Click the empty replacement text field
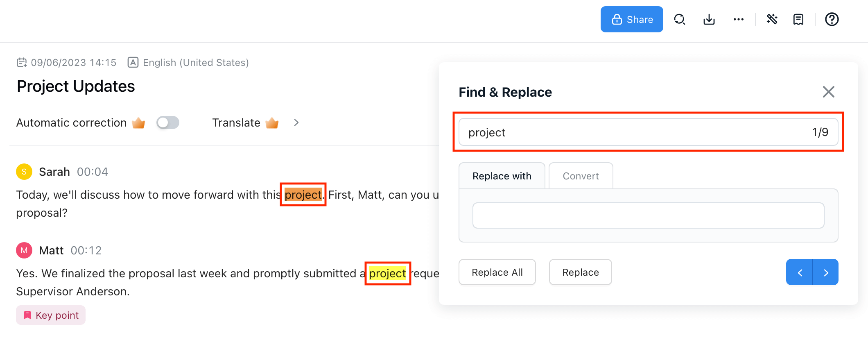Viewport: 868px width, 340px height. tap(649, 215)
